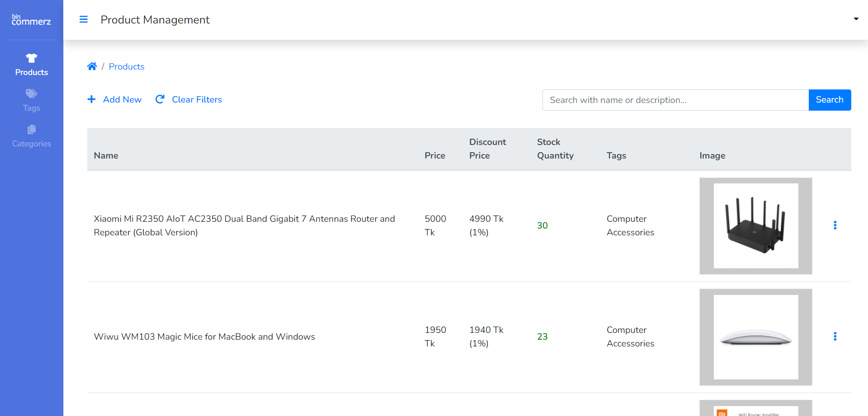Screen dimensions: 868x416
Task: Focus the product search input field
Action: click(x=675, y=100)
